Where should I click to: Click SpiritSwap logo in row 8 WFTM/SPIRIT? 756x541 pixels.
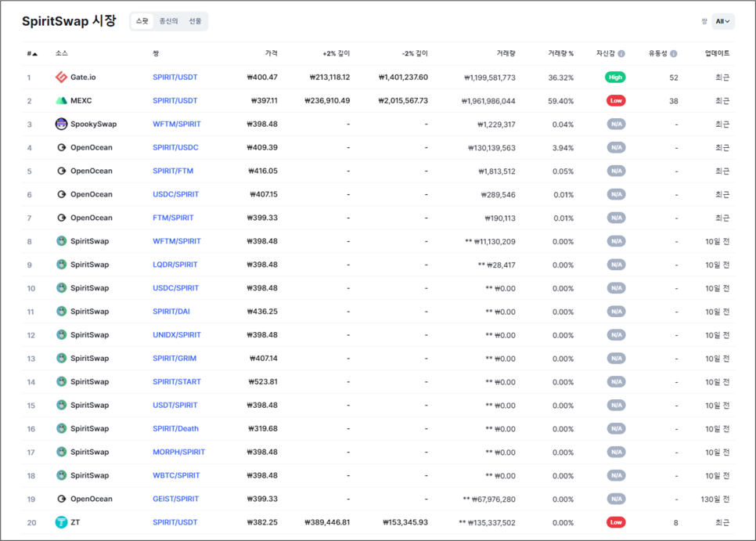61,241
